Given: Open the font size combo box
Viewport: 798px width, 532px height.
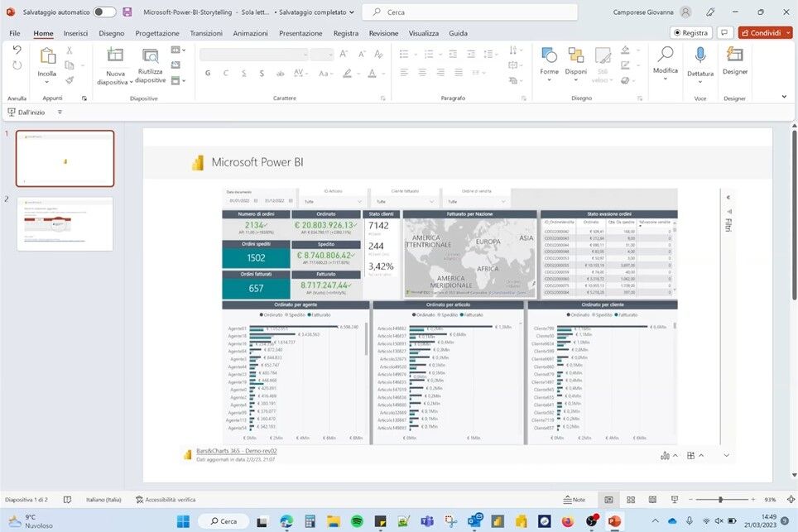Looking at the screenshot, I should click(322, 55).
